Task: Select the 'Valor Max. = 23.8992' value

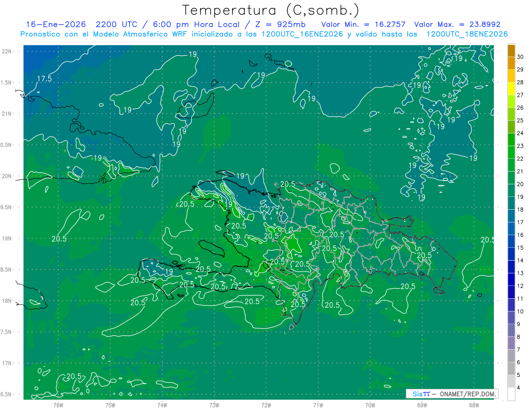Action: pyautogui.click(x=457, y=24)
